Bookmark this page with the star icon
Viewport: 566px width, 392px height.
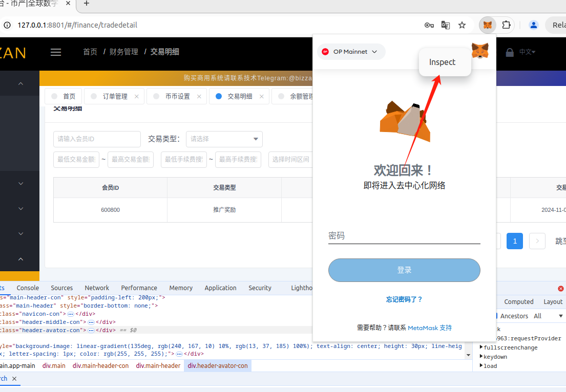coord(462,25)
